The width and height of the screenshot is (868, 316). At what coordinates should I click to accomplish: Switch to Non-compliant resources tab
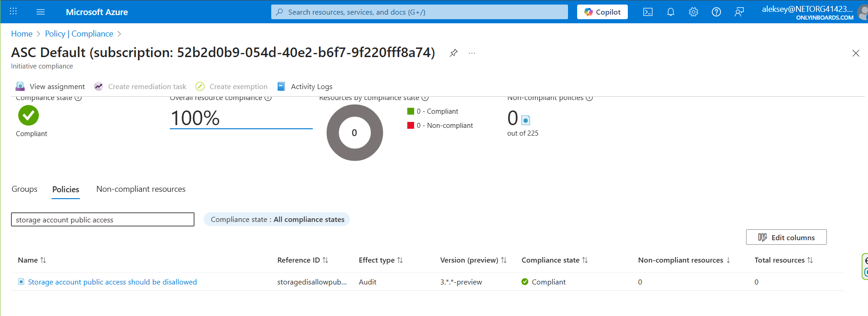(141, 189)
